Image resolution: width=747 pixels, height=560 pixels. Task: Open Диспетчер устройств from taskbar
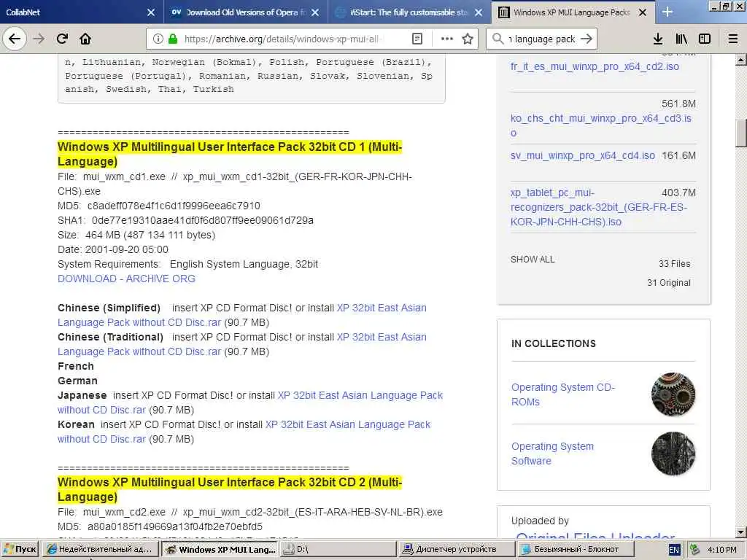click(x=456, y=550)
